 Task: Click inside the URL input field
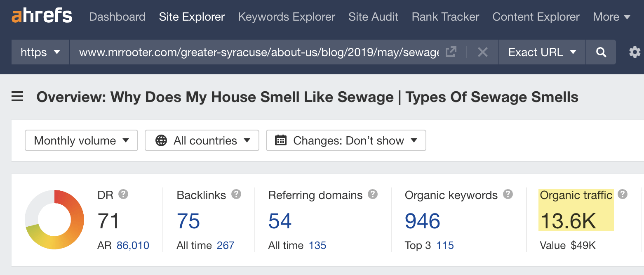click(247, 52)
